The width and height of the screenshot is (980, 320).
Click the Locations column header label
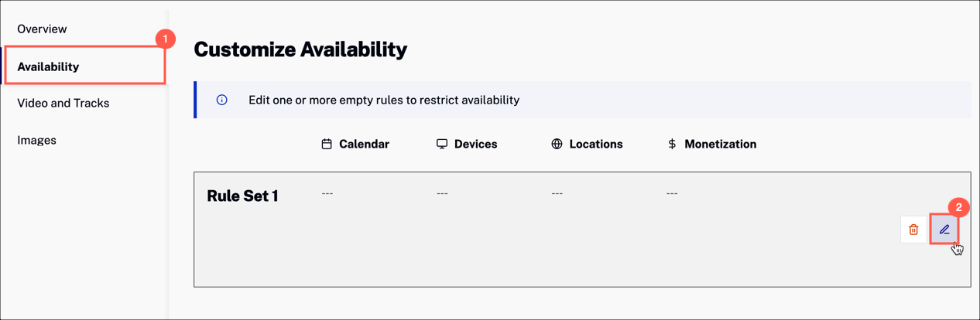(x=596, y=144)
